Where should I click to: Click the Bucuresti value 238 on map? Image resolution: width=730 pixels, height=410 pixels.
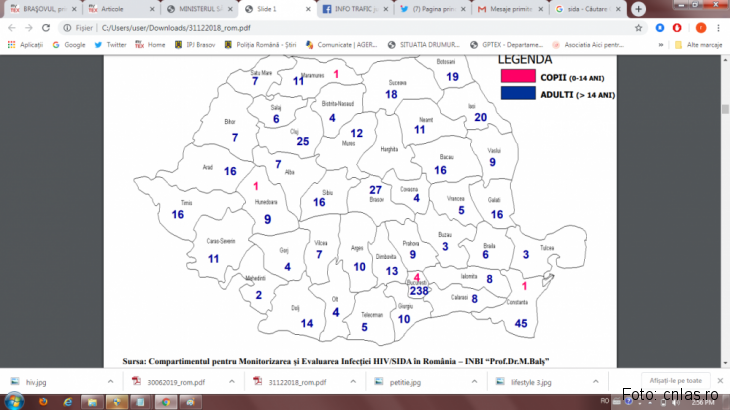pyautogui.click(x=419, y=291)
